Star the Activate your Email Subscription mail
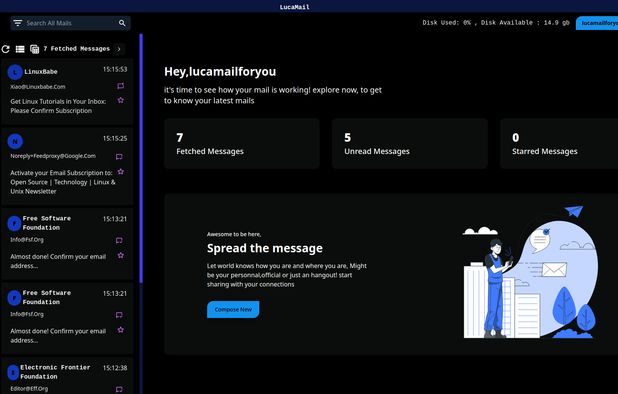This screenshot has width=618, height=394. coord(121,172)
